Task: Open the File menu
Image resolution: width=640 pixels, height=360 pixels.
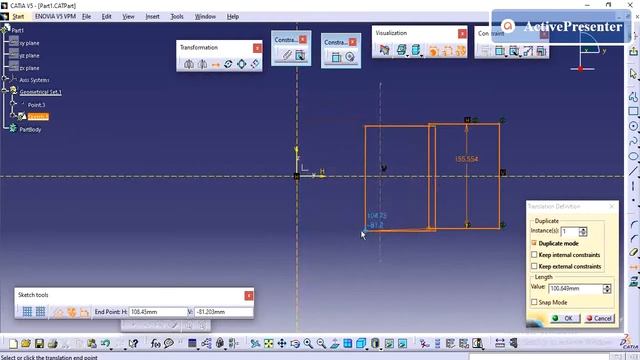Action: click(x=87, y=17)
